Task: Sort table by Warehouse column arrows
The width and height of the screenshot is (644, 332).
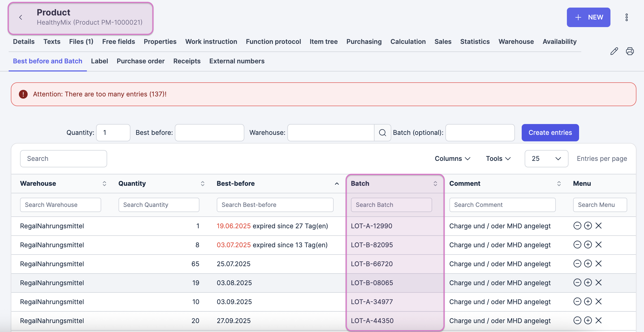Action: [104, 184]
